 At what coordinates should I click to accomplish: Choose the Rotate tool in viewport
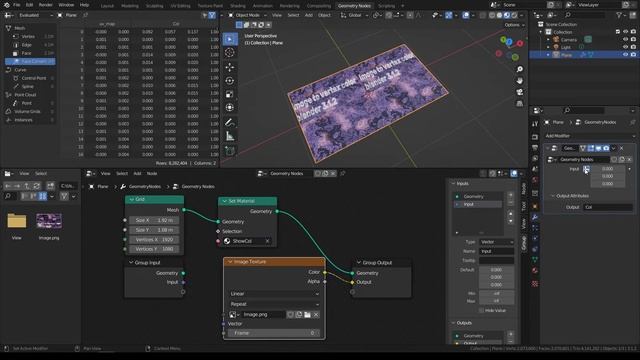click(229, 80)
